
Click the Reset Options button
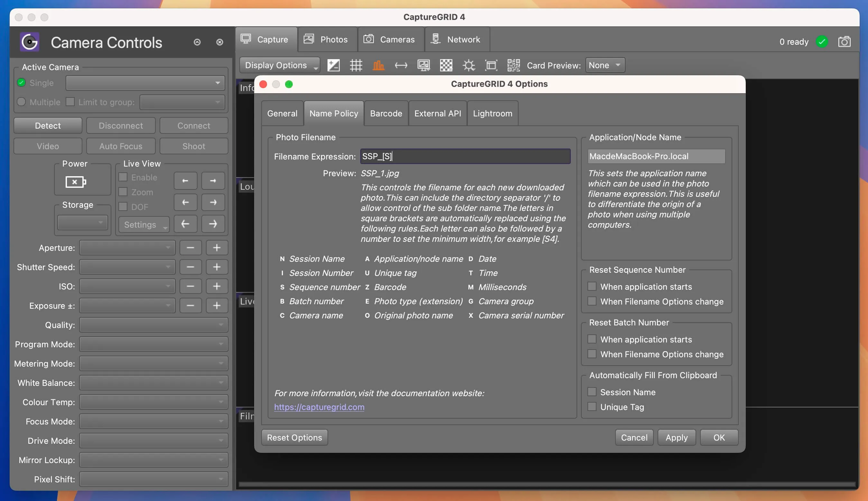[295, 437]
